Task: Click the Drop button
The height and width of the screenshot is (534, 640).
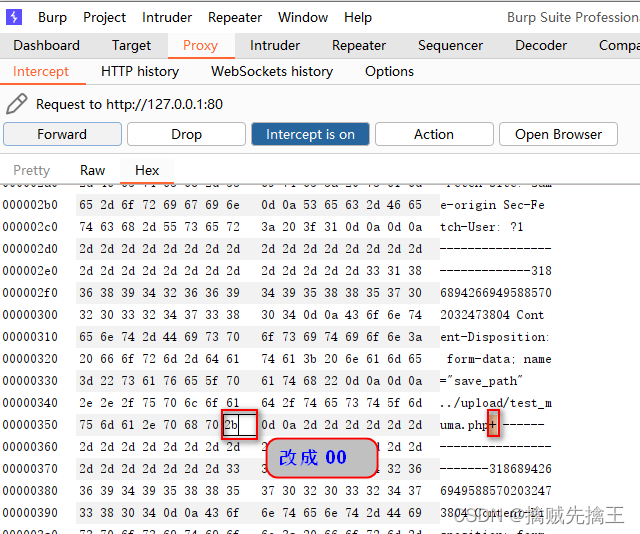Action: (187, 134)
